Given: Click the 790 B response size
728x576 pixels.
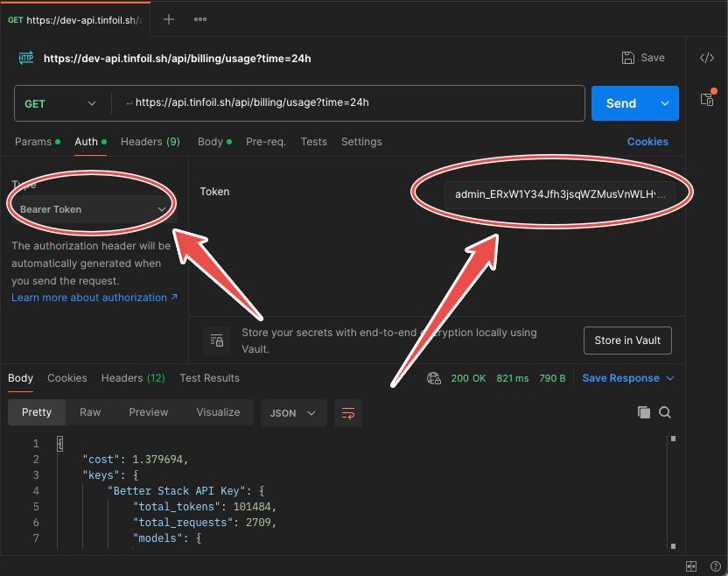Looking at the screenshot, I should [552, 378].
